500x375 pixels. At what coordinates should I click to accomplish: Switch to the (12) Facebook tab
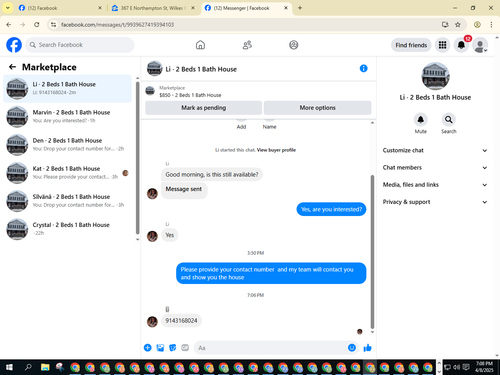click(x=60, y=8)
